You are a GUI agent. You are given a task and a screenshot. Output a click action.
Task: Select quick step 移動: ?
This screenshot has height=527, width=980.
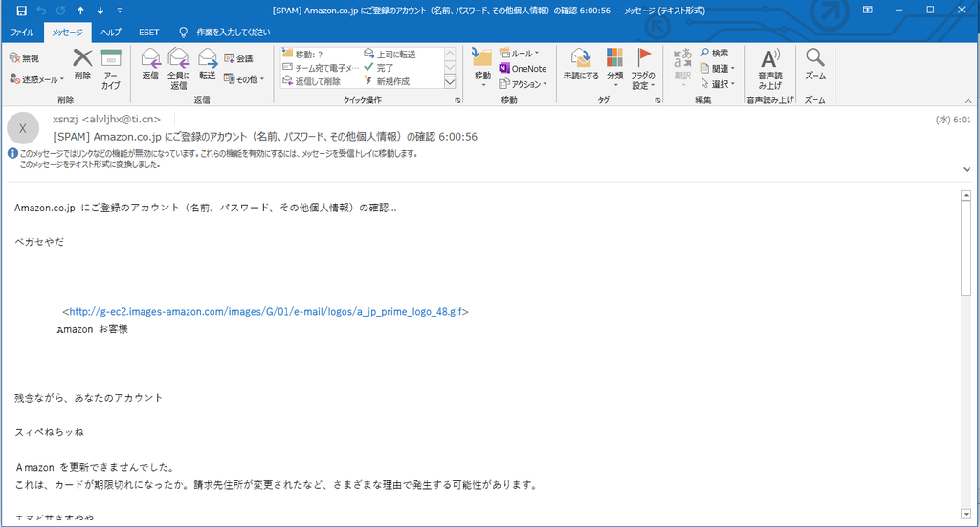[321, 55]
